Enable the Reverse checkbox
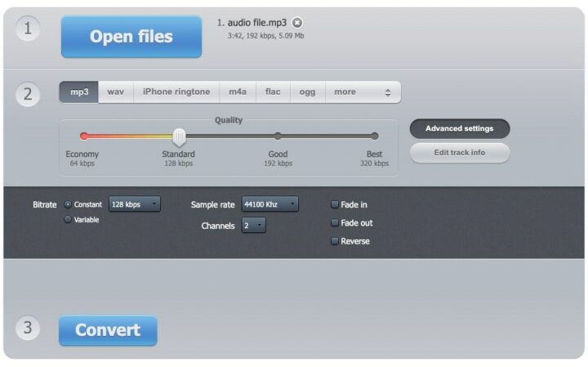Screen dimensions: 588x367 (x=335, y=241)
